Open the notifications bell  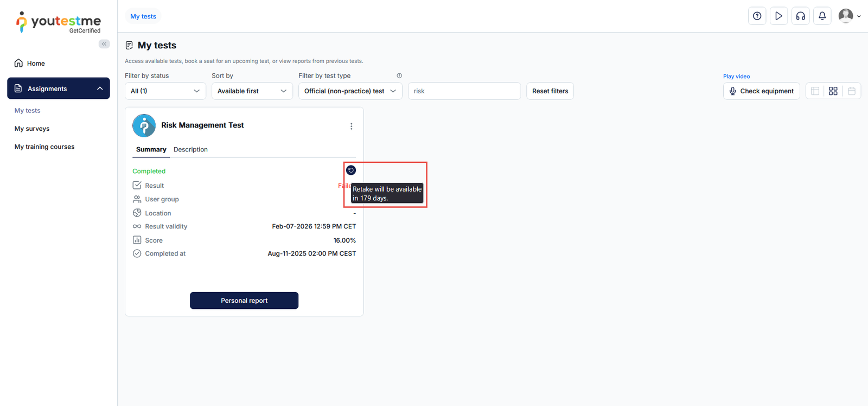tap(822, 16)
